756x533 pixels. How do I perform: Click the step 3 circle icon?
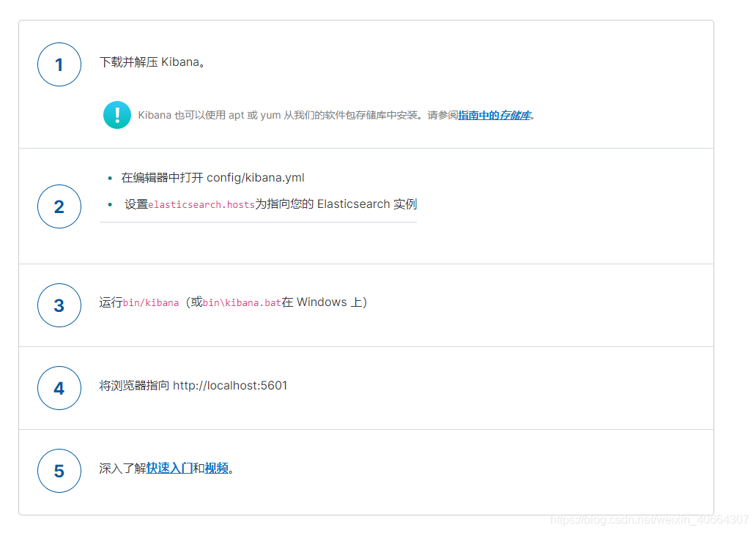[x=59, y=305]
